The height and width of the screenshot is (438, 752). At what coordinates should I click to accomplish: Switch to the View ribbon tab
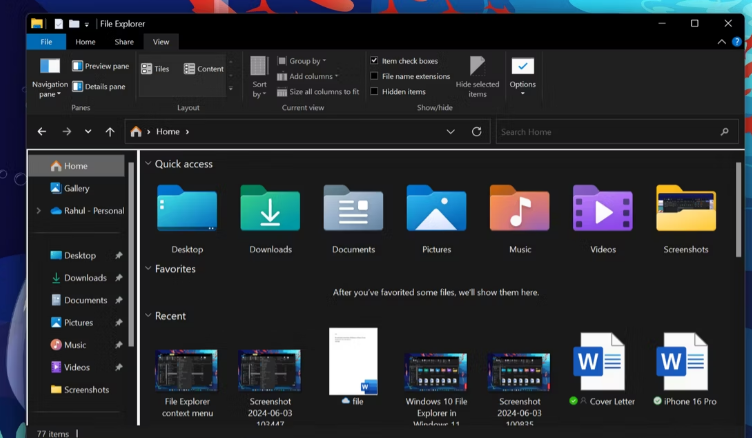pos(161,42)
